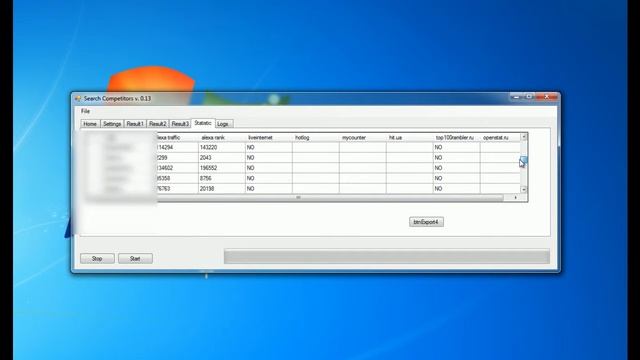Click the Start button
640x360 pixels.
pos(135,258)
